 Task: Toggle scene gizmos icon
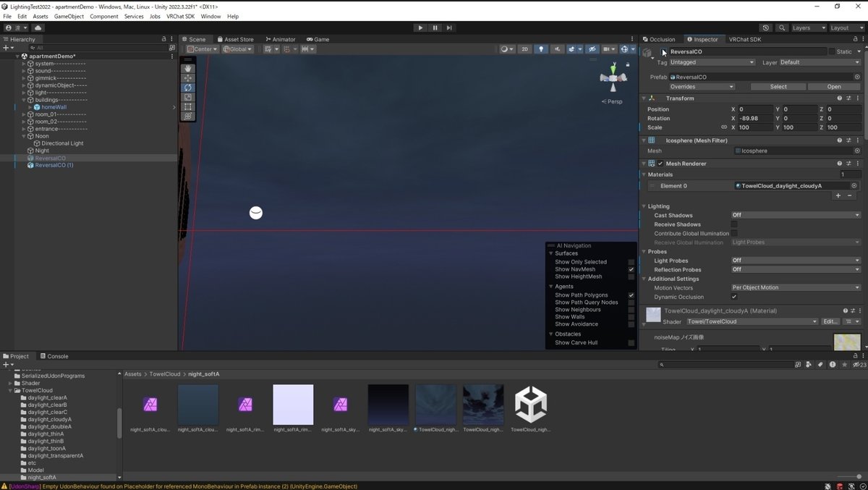626,49
